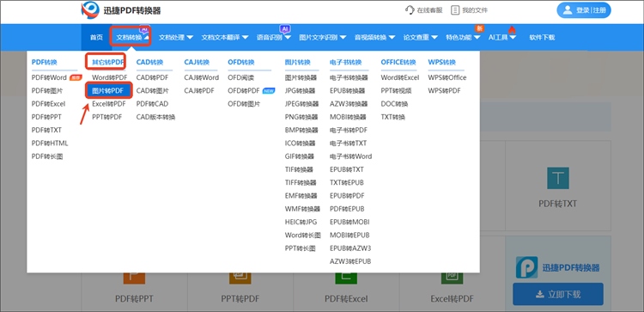
Task: Open the PPT转视频 link
Action: 397,90
